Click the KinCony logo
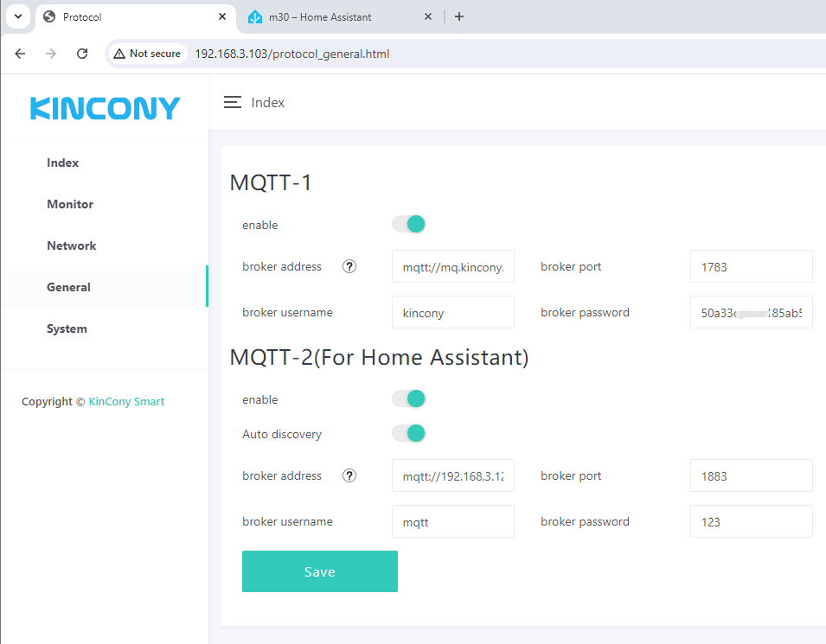 (105, 108)
